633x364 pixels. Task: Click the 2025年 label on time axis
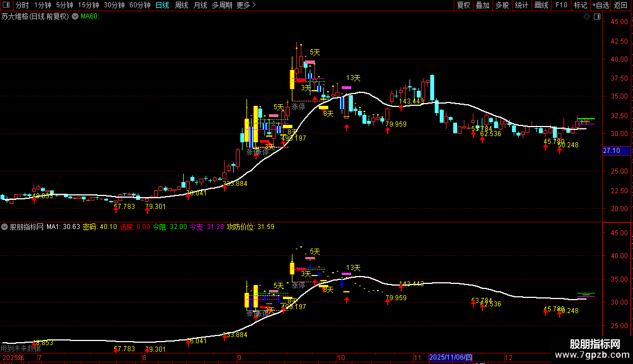[x=13, y=358]
